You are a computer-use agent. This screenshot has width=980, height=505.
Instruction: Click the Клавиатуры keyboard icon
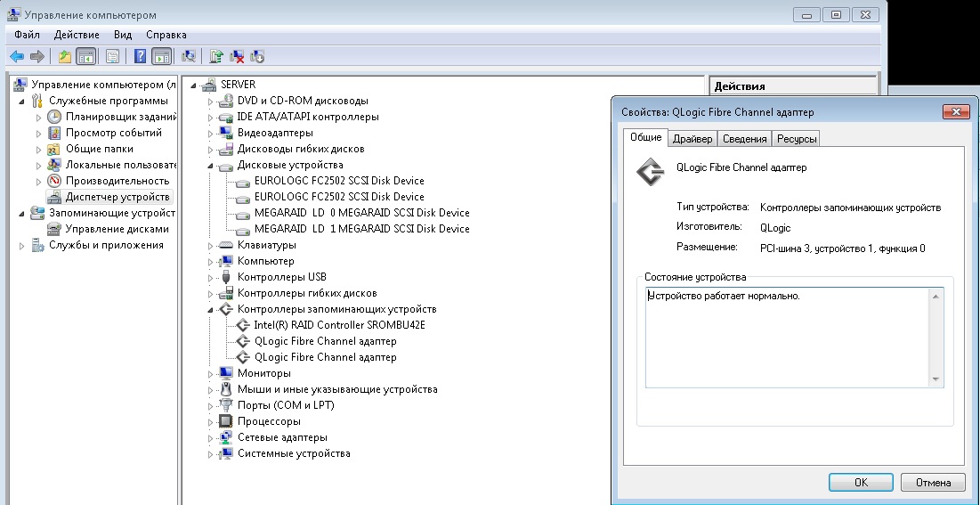coord(225,245)
